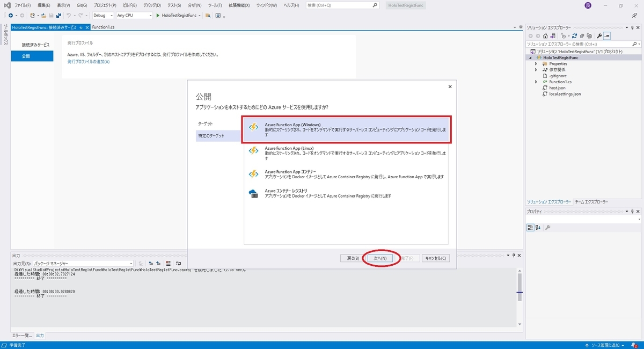Toggle the Preview Selected Items icon

[x=607, y=36]
